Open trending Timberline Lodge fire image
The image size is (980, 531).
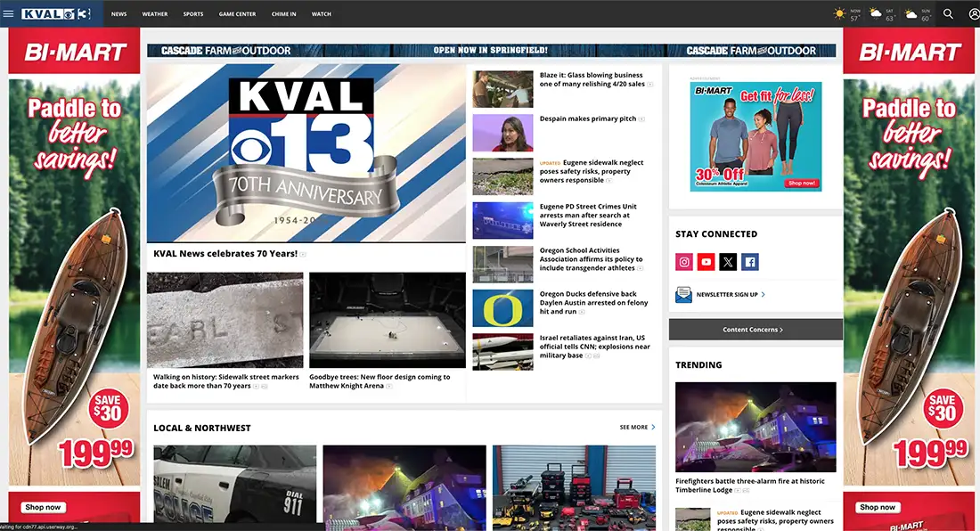point(755,428)
